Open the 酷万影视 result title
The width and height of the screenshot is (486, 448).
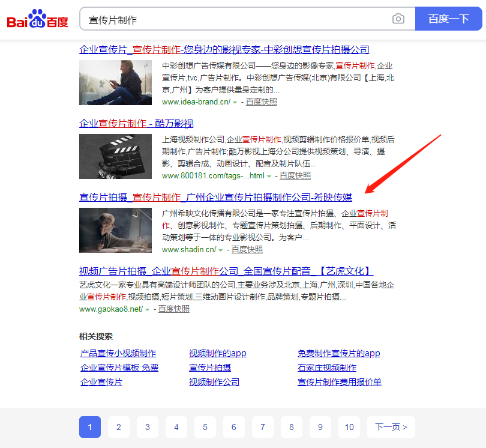click(x=136, y=123)
